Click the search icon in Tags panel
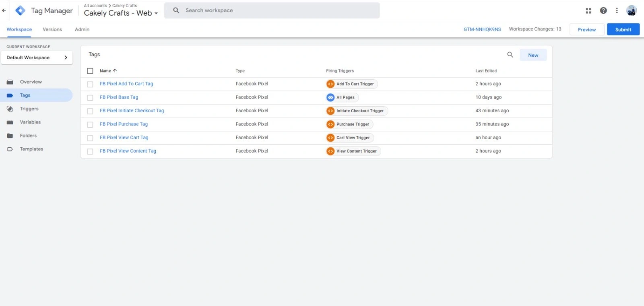Screen dimensions: 644x306 coord(510,55)
